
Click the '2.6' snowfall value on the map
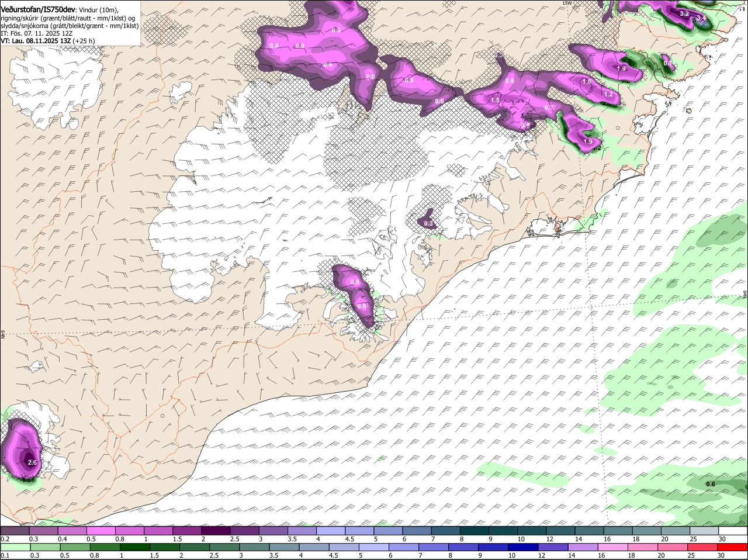[32, 462]
